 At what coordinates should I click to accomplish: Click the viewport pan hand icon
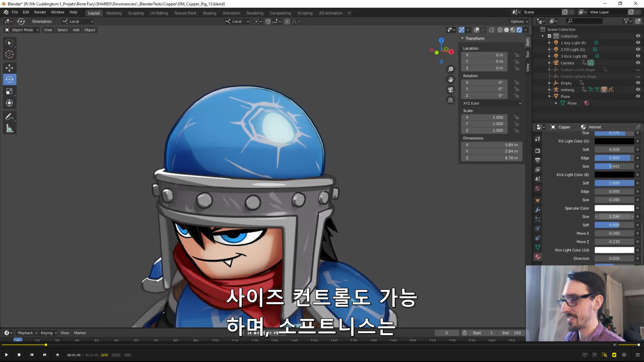pyautogui.click(x=450, y=79)
